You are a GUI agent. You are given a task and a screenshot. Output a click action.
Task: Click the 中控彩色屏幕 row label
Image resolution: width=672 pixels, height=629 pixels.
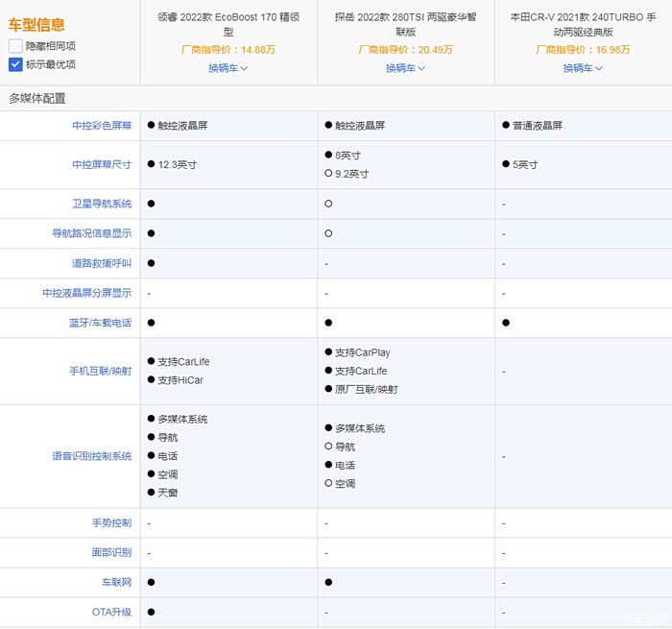(102, 126)
